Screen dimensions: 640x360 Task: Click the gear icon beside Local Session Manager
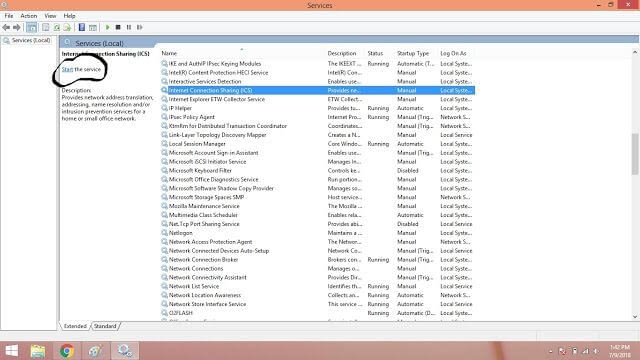coord(164,144)
